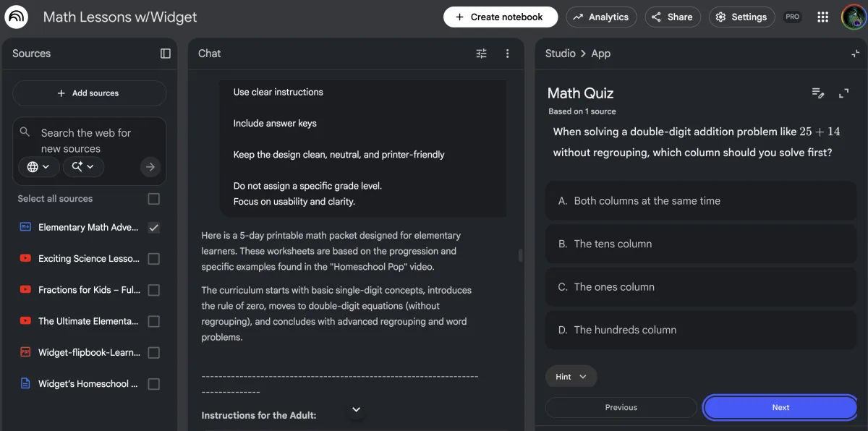868x431 pixels.
Task: Expand the Hint dropdown
Action: (571, 377)
